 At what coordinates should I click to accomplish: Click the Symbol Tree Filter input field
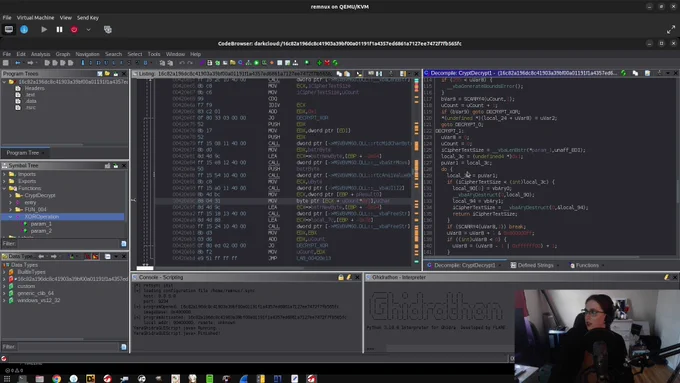[x=67, y=244]
